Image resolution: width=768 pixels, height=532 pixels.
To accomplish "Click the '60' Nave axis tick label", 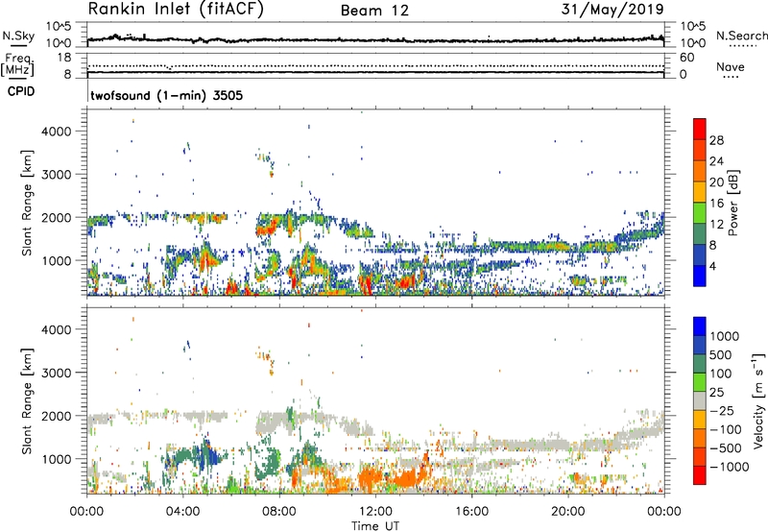I will coord(686,58).
